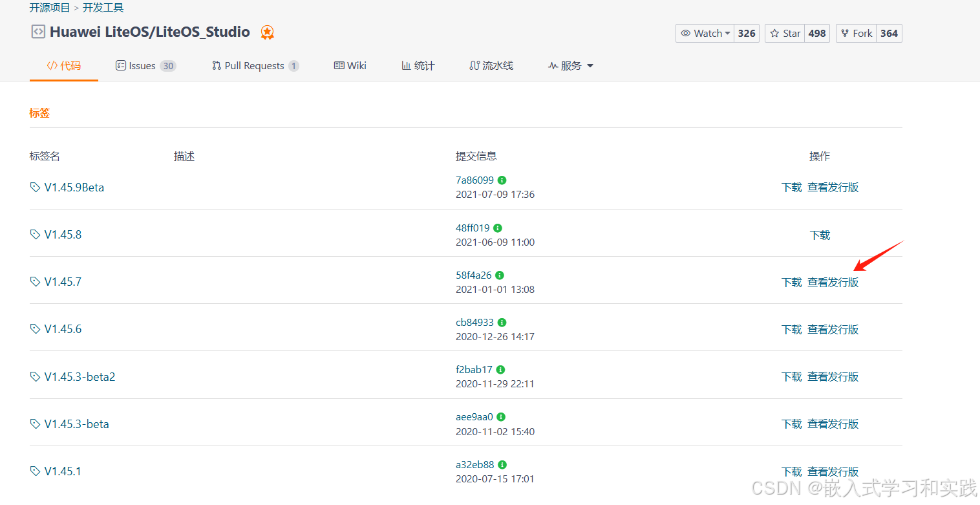980x505 pixels.
Task: Open the Pull Requests tab
Action: pyautogui.click(x=255, y=66)
